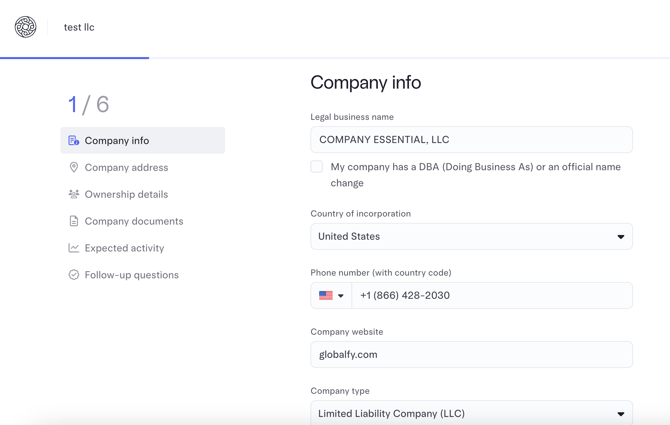Focus the Legal business name field

pos(471,140)
